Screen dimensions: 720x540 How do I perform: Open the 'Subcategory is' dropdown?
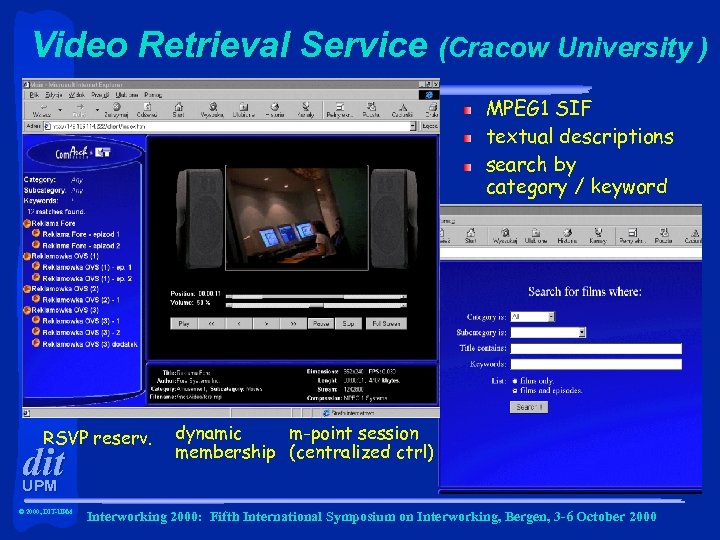(x=548, y=332)
